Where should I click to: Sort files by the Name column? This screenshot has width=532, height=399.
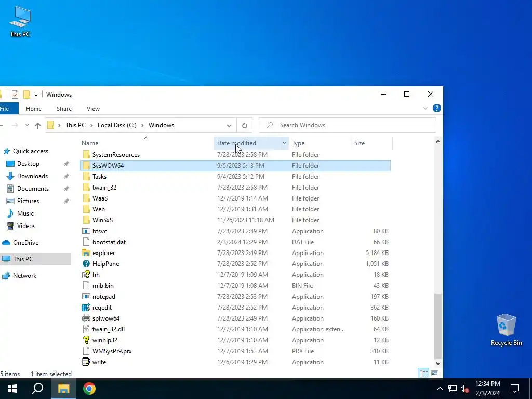(90, 143)
